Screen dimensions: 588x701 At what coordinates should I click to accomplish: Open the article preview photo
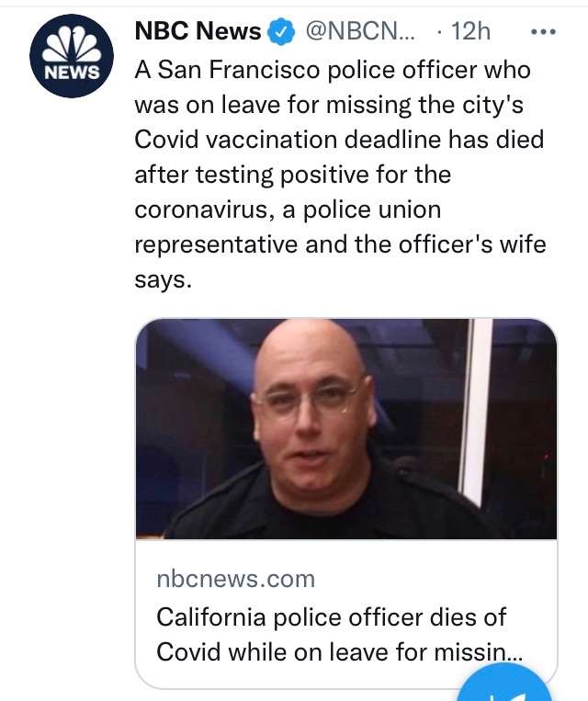click(346, 429)
